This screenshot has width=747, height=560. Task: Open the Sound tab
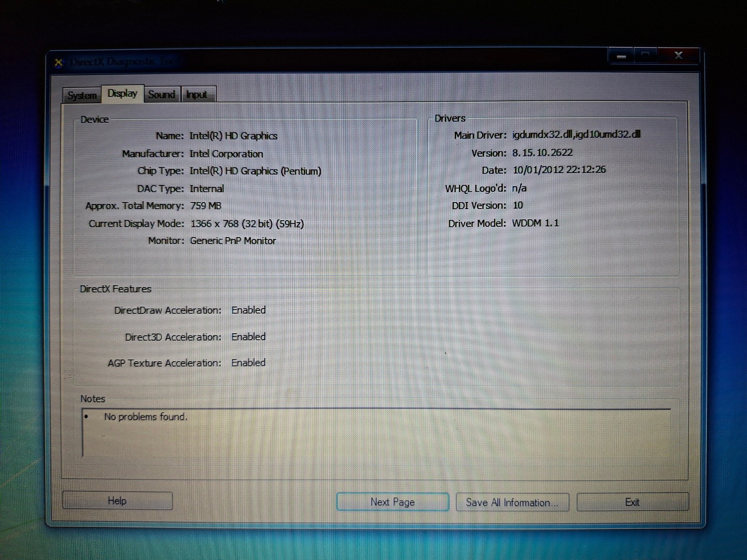pyautogui.click(x=162, y=94)
